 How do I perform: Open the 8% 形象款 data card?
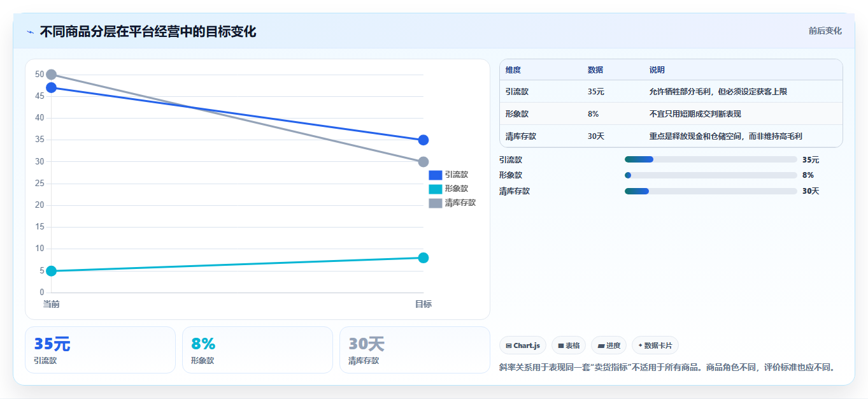(x=257, y=350)
